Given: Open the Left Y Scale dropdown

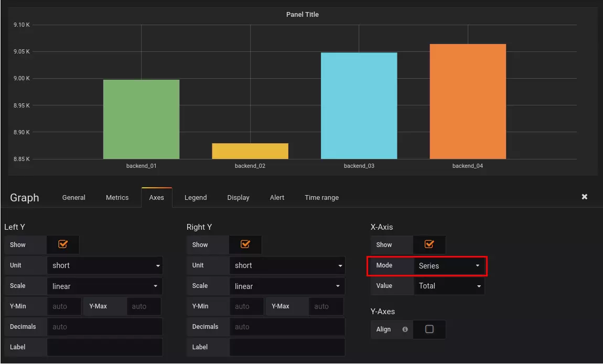Looking at the screenshot, I should (105, 286).
